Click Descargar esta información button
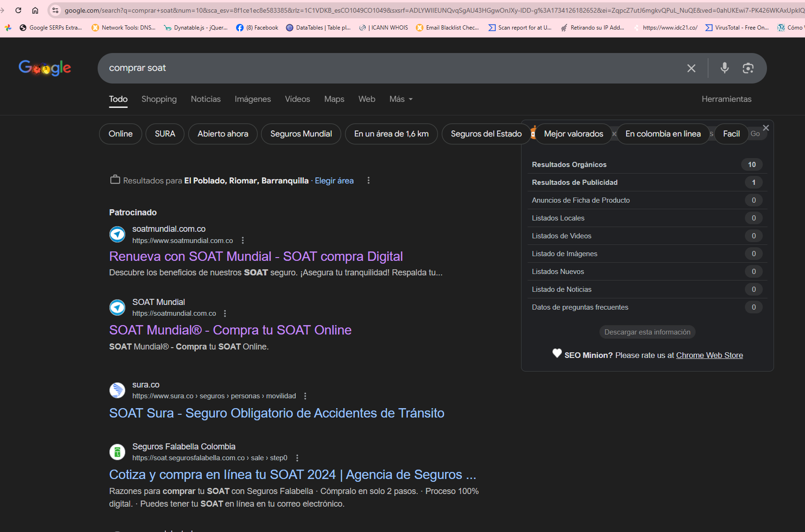The image size is (805, 532). [647, 332]
